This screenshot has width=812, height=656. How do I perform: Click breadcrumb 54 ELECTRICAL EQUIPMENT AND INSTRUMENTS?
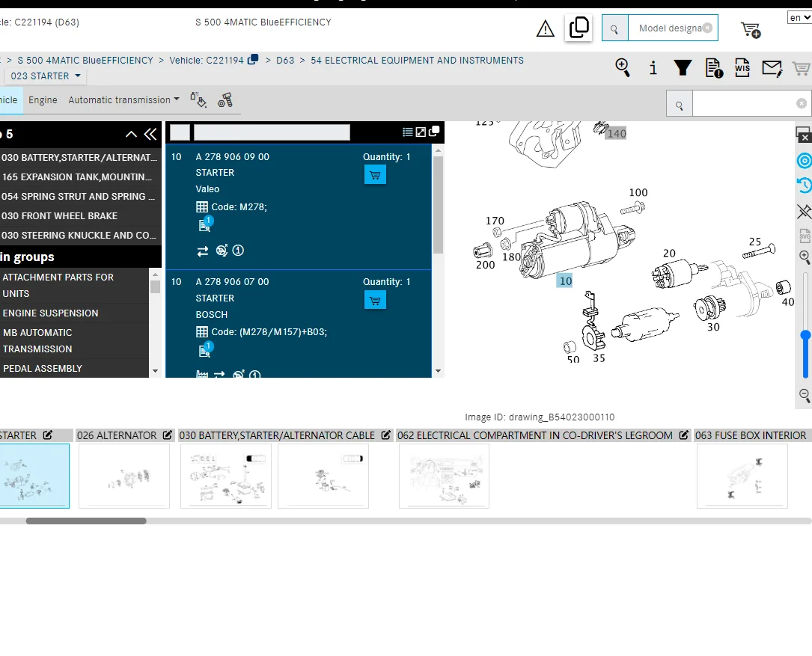[417, 60]
